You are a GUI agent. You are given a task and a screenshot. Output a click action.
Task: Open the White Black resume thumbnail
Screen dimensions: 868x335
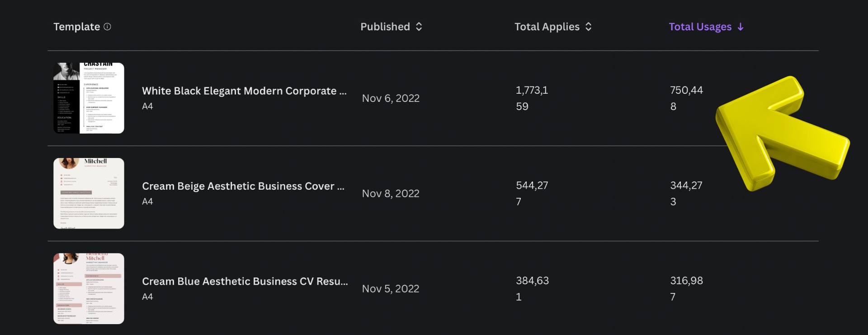coord(89,98)
